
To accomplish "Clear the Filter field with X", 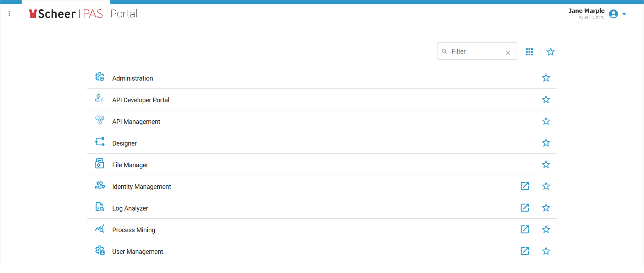I will click(508, 53).
